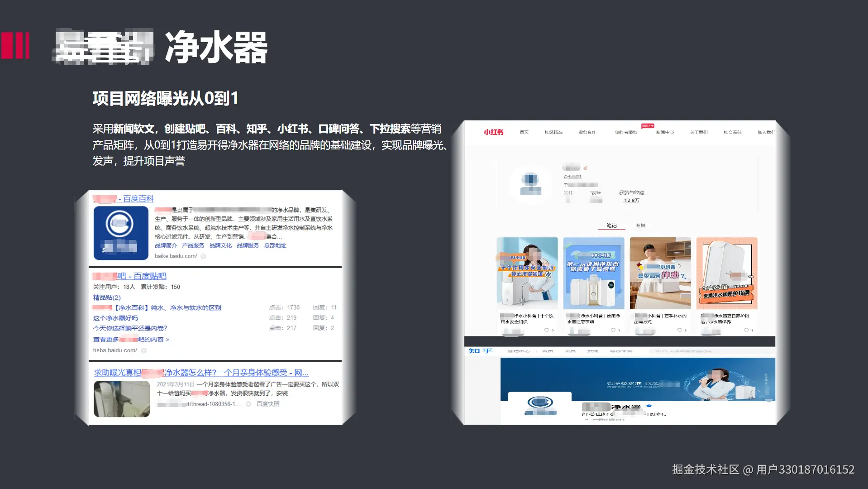
Task: Click the 总部地址 sub-link
Action: tap(275, 245)
